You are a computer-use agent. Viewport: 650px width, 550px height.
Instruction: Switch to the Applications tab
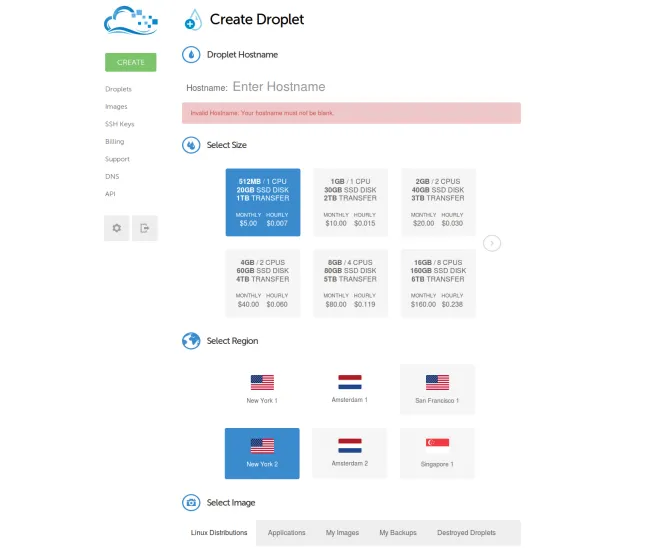(x=286, y=533)
